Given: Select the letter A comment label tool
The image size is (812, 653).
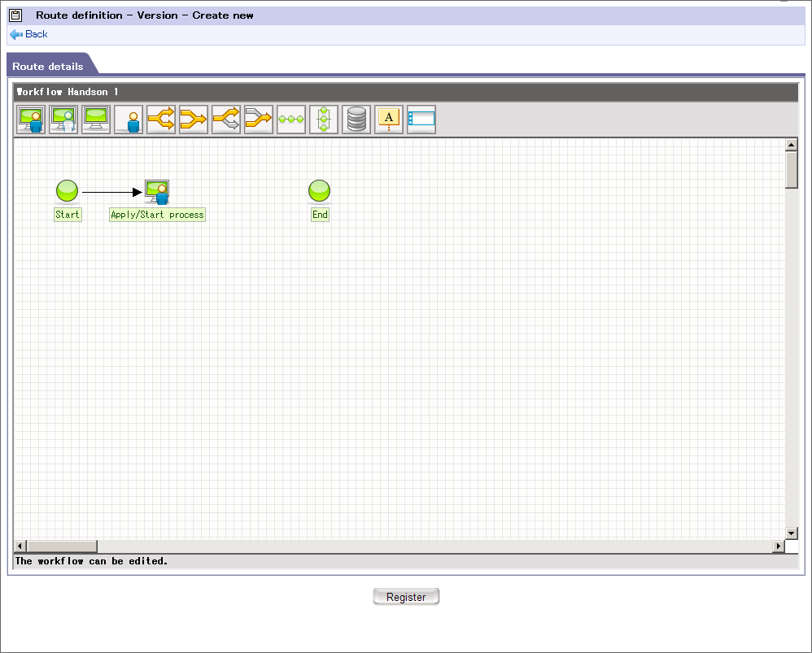Looking at the screenshot, I should tap(389, 120).
